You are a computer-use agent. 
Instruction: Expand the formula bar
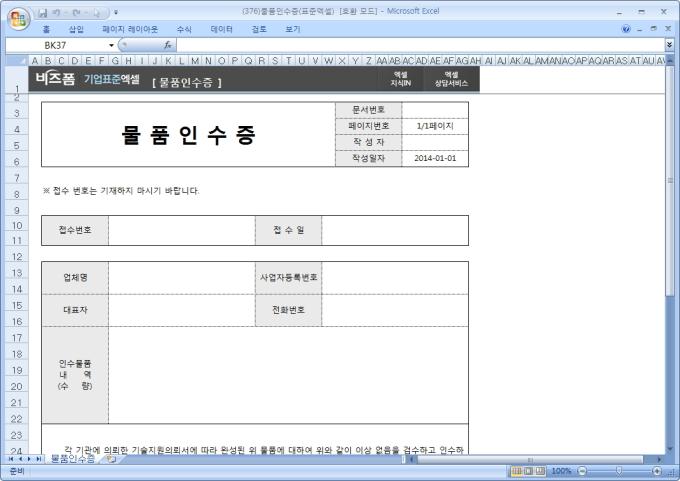click(x=669, y=45)
